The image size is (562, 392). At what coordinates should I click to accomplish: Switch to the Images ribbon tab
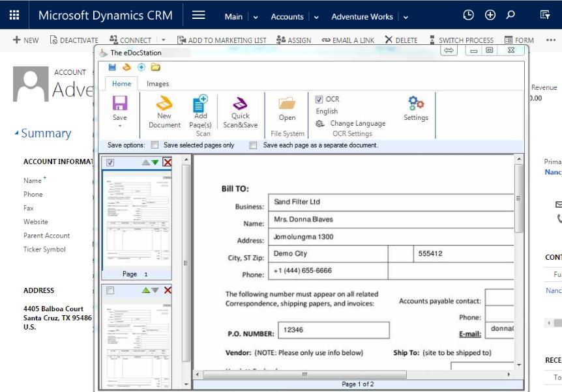pos(158,84)
